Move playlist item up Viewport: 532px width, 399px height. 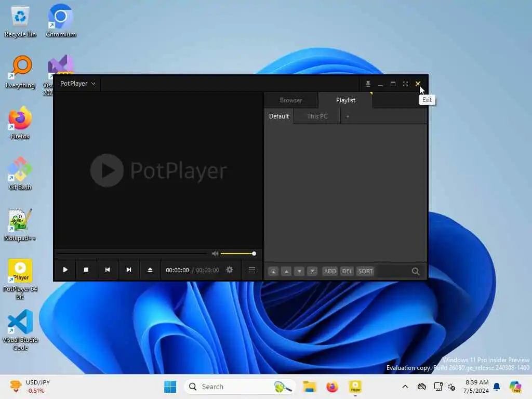click(286, 271)
